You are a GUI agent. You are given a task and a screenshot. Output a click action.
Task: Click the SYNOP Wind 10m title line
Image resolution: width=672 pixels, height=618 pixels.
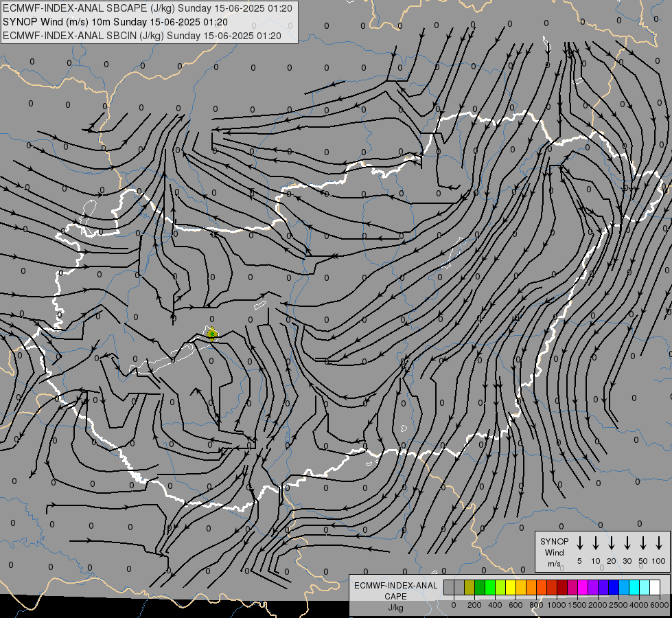click(x=115, y=22)
